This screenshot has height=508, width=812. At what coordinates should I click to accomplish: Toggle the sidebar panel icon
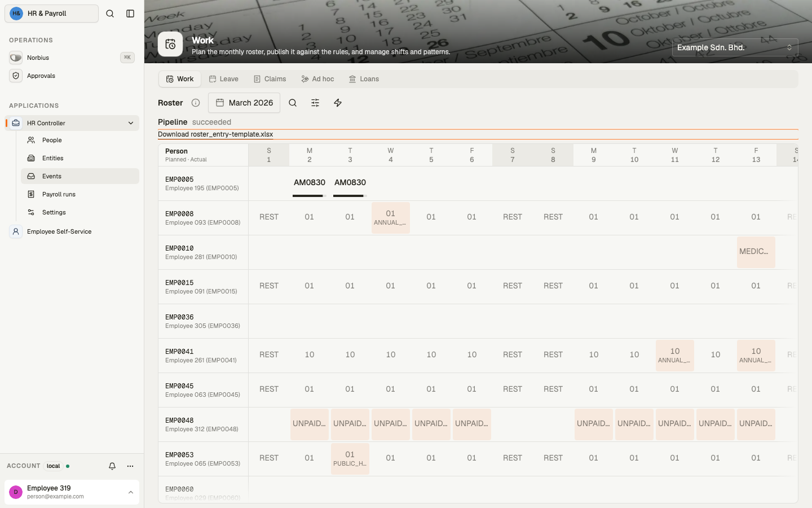point(130,14)
